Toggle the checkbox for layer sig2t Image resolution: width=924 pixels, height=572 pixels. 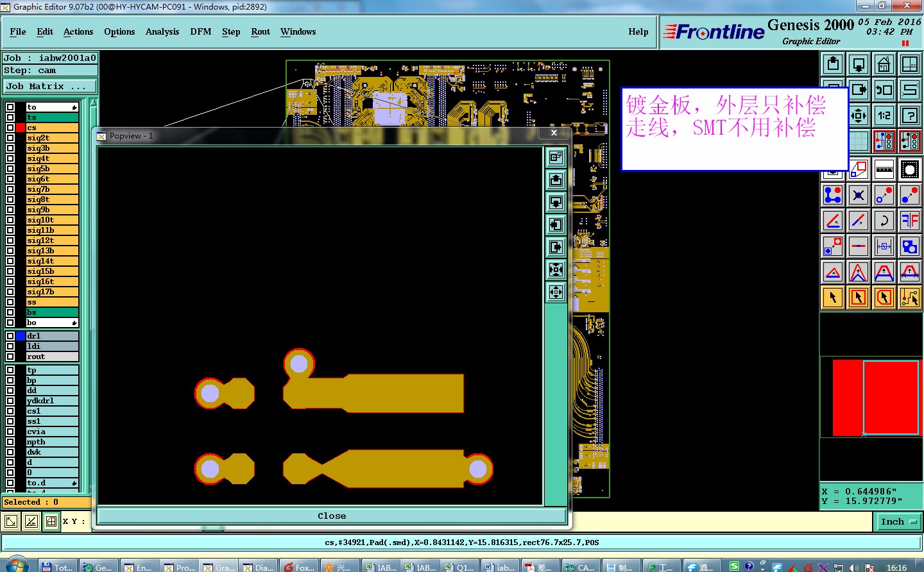click(10, 138)
